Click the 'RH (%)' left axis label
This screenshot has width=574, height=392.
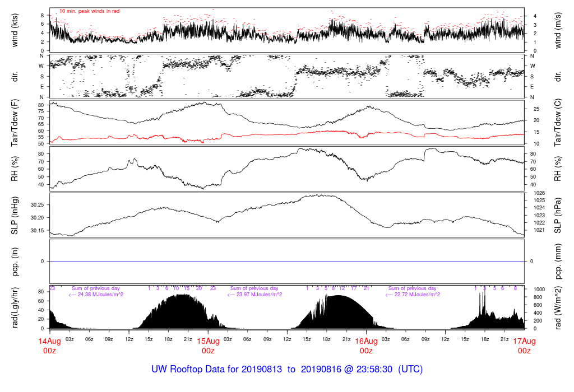[x=15, y=169]
